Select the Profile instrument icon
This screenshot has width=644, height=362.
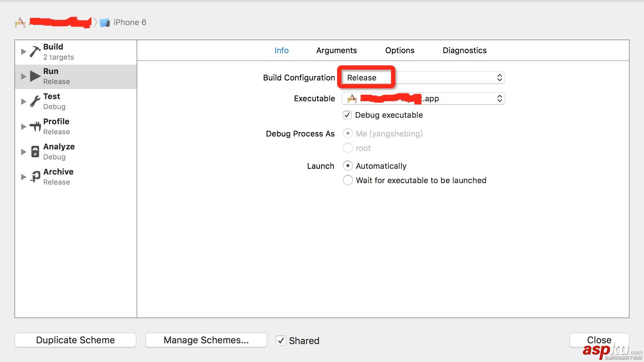(35, 126)
